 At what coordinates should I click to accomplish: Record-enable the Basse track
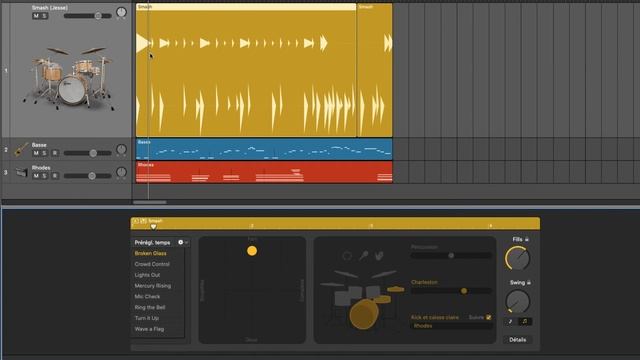pyautogui.click(x=54, y=153)
